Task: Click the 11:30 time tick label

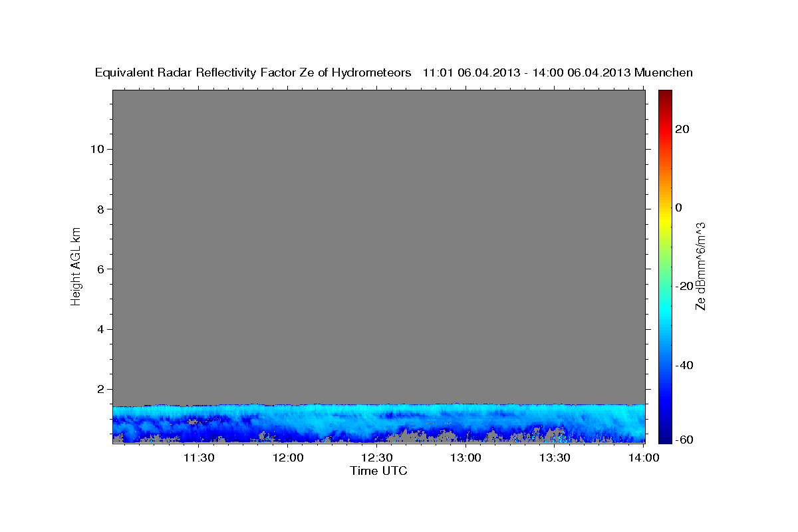Action: [199, 458]
